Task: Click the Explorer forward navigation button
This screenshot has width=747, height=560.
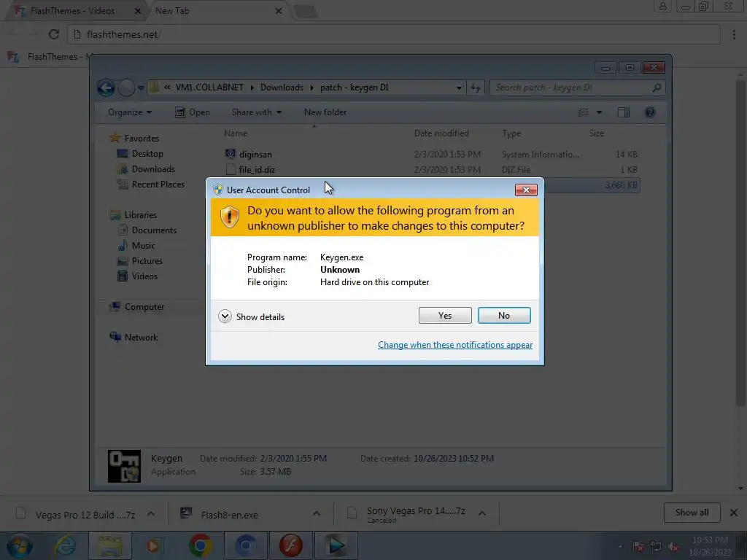Action: click(126, 87)
